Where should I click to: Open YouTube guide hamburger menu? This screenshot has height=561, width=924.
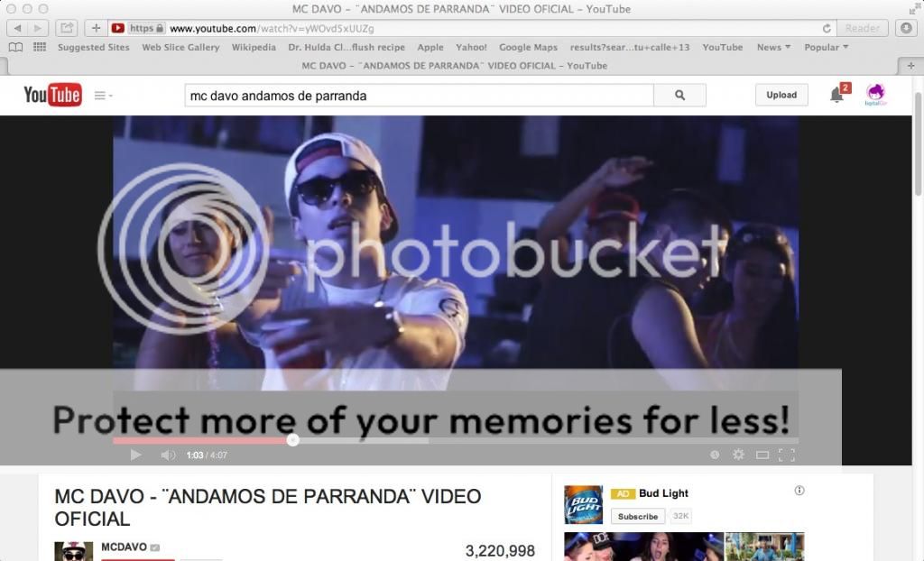pos(103,96)
